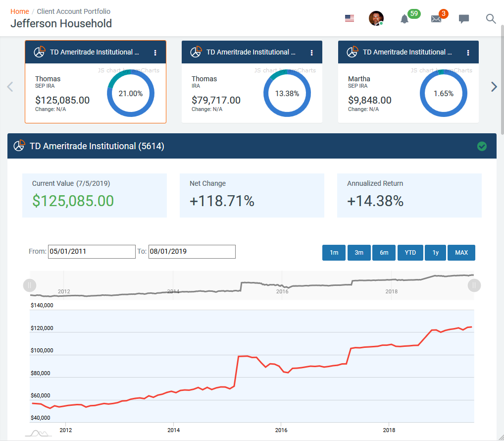Click the TD Ameritrade Institutional (5614) heading

[97, 146]
